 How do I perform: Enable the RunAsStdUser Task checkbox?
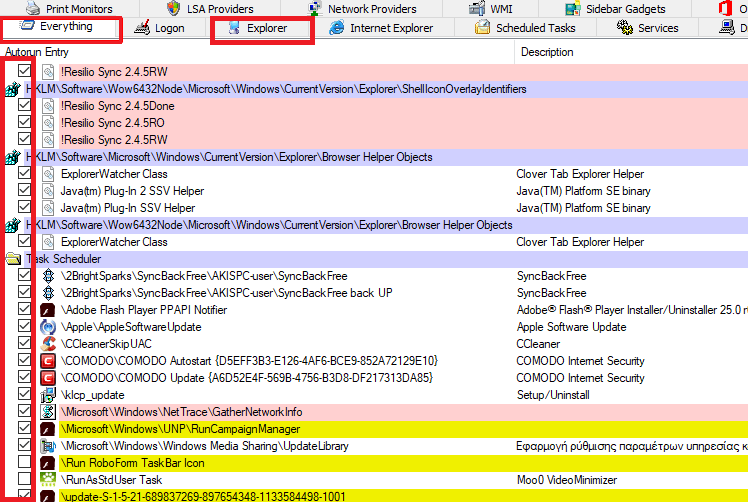[x=24, y=479]
